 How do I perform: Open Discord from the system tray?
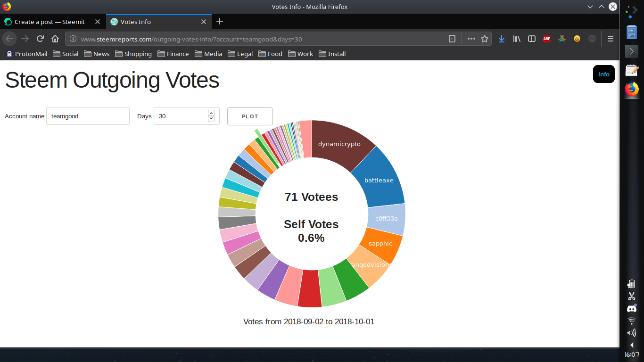[x=631, y=309]
